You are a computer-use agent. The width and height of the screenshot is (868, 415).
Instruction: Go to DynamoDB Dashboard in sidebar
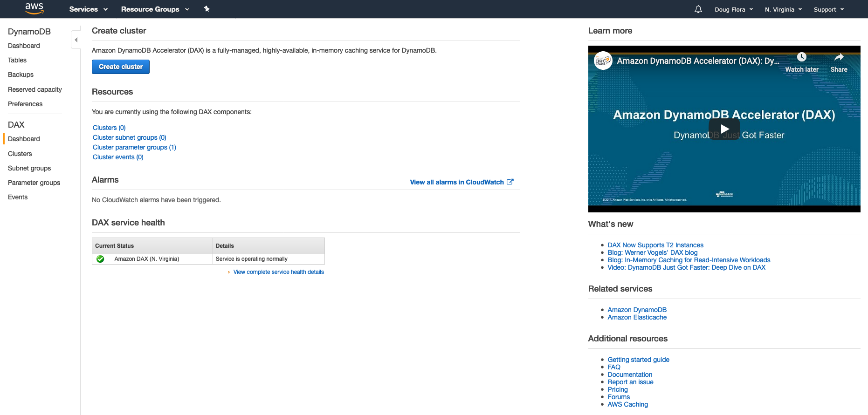tap(24, 46)
